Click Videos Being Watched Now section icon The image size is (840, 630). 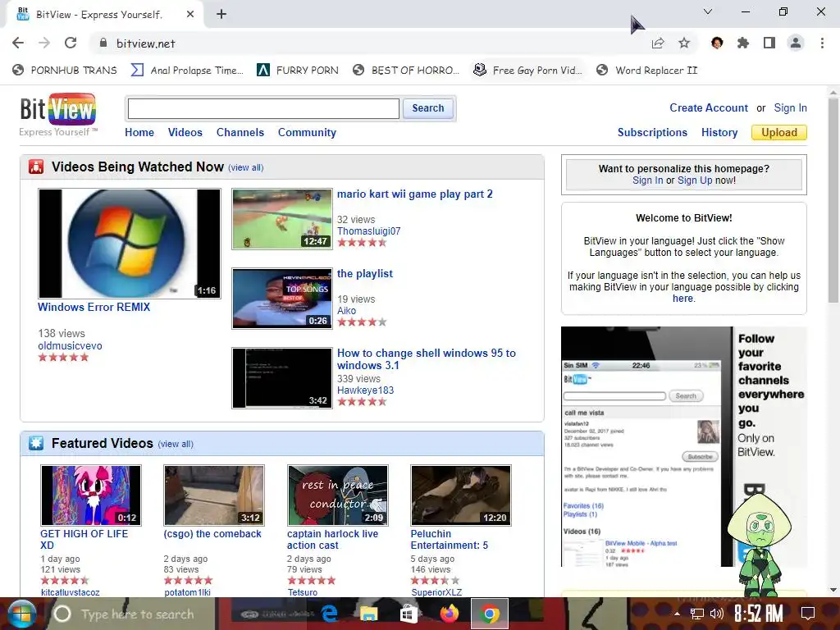click(36, 167)
